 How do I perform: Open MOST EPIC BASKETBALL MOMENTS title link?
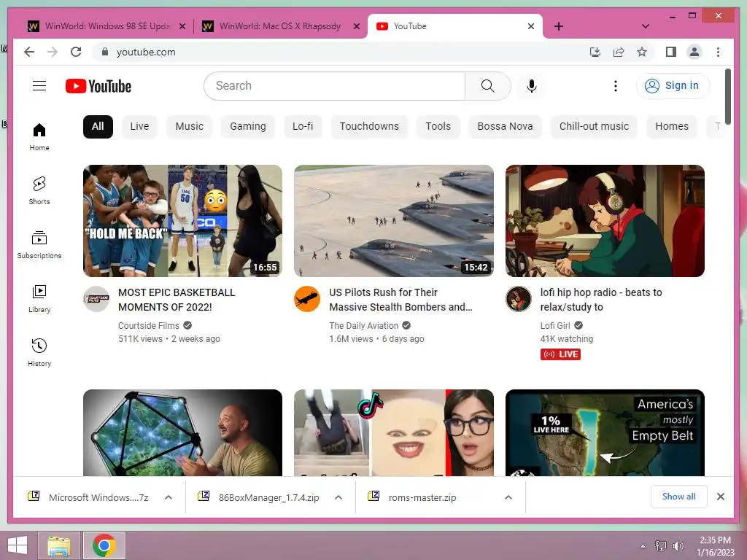click(x=177, y=300)
